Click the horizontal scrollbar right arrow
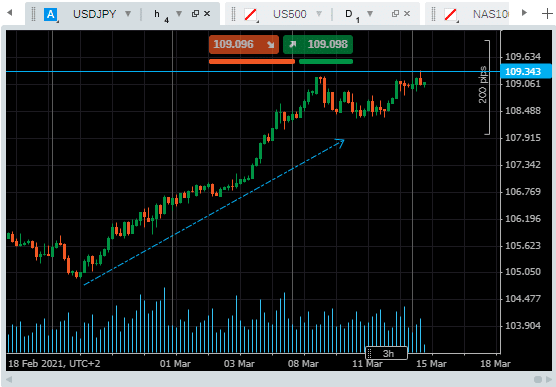Image resolution: width=556 pixels, height=387 pixels. (549, 380)
